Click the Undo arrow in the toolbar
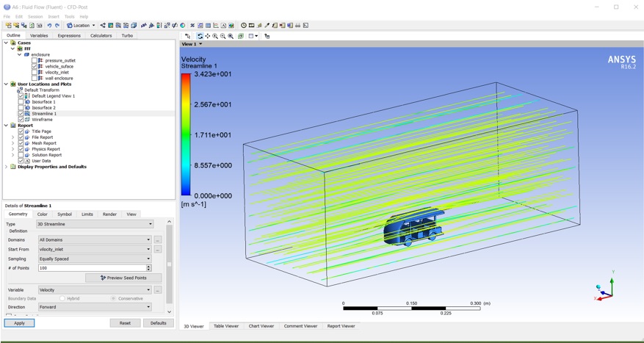644x343 pixels. (49, 26)
